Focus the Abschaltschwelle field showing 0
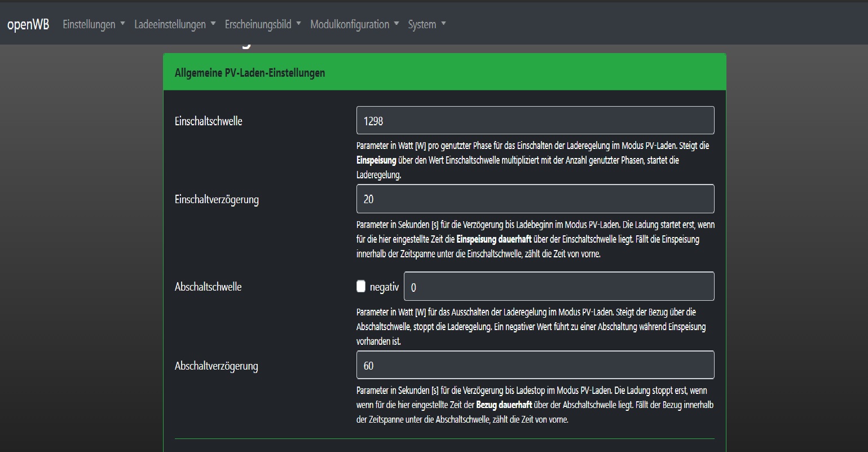 pyautogui.click(x=558, y=287)
